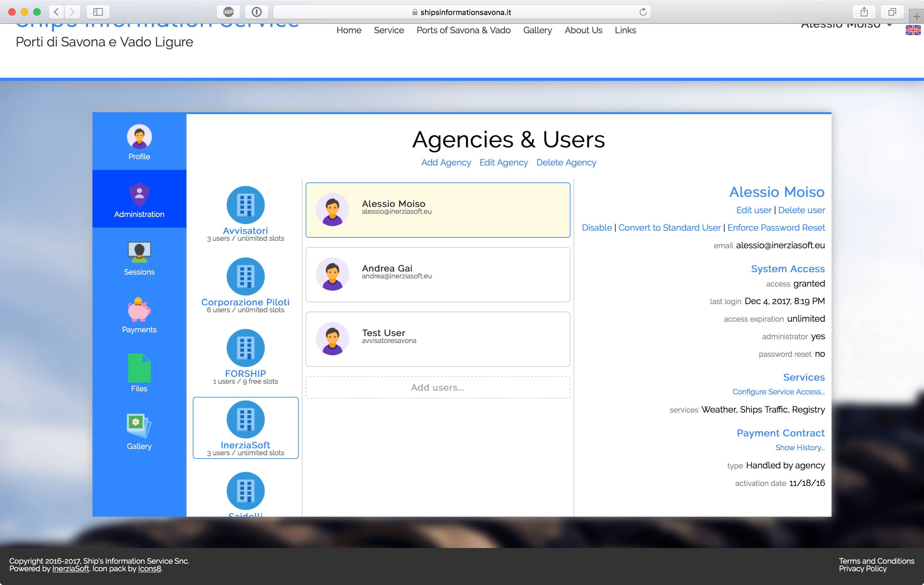Select the Andrea Gai user card
The width and height of the screenshot is (924, 585).
(x=438, y=274)
